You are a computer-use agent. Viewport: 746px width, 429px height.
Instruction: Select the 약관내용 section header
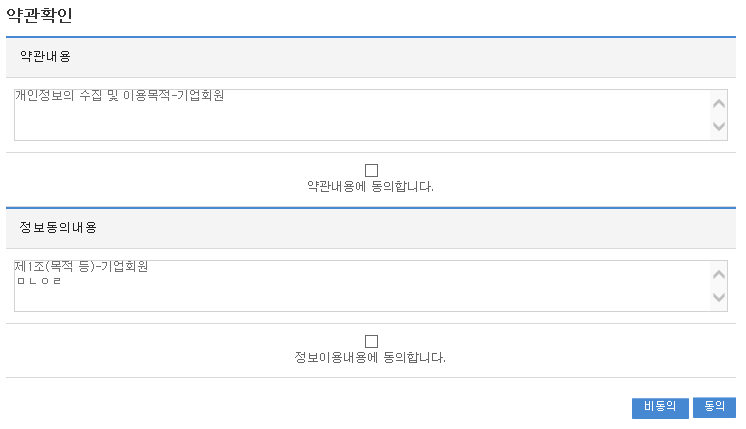pyautogui.click(x=46, y=57)
